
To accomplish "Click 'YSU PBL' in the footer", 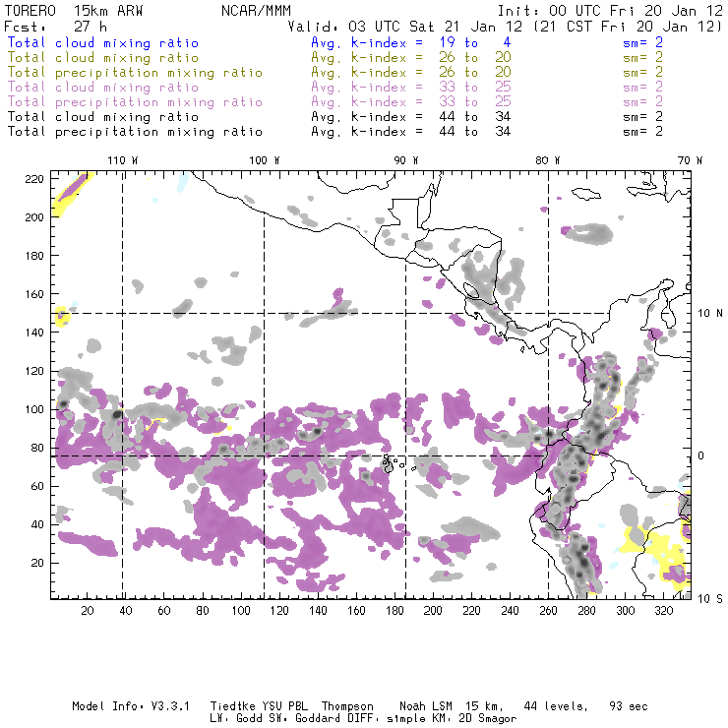I will pyautogui.click(x=284, y=706).
